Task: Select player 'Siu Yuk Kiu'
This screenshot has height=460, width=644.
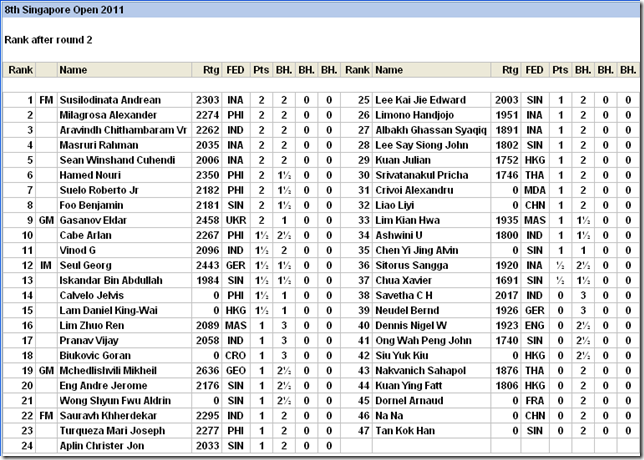Action: [400, 356]
